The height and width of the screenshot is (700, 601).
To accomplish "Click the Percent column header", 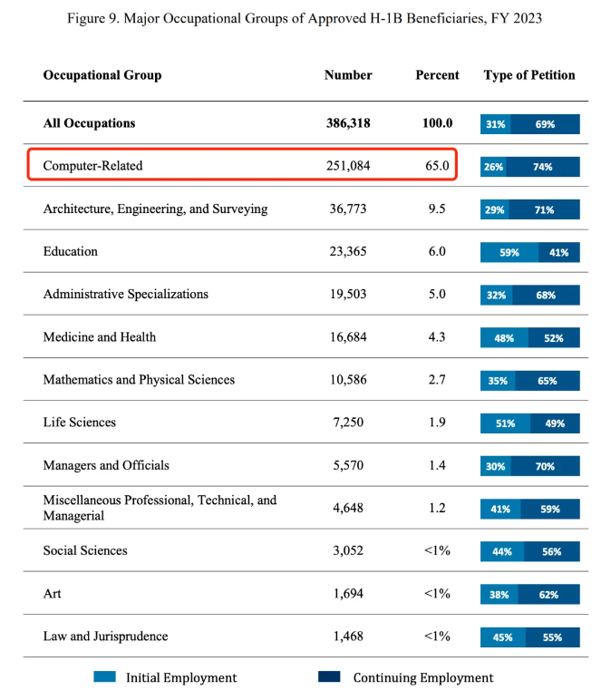I will [437, 75].
